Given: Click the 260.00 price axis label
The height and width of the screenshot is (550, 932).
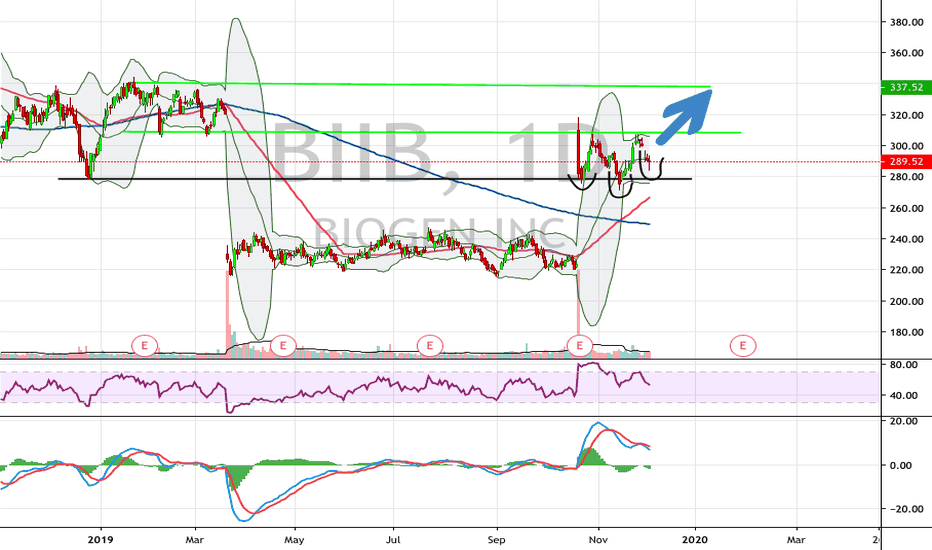Looking at the screenshot, I should 906,208.
